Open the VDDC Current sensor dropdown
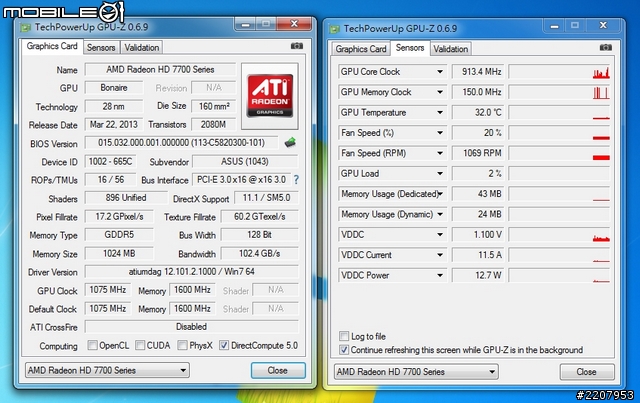 pyautogui.click(x=440, y=255)
